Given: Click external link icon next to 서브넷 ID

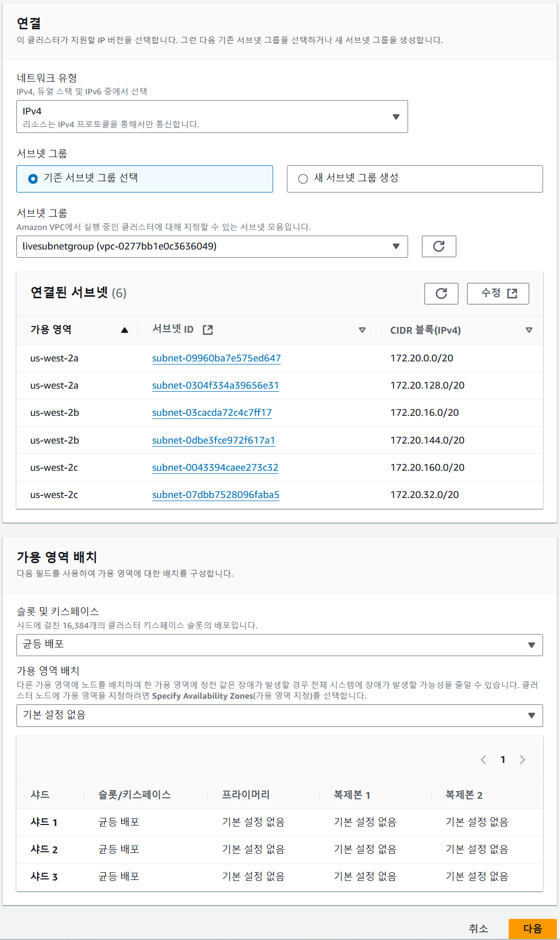Looking at the screenshot, I should (208, 330).
